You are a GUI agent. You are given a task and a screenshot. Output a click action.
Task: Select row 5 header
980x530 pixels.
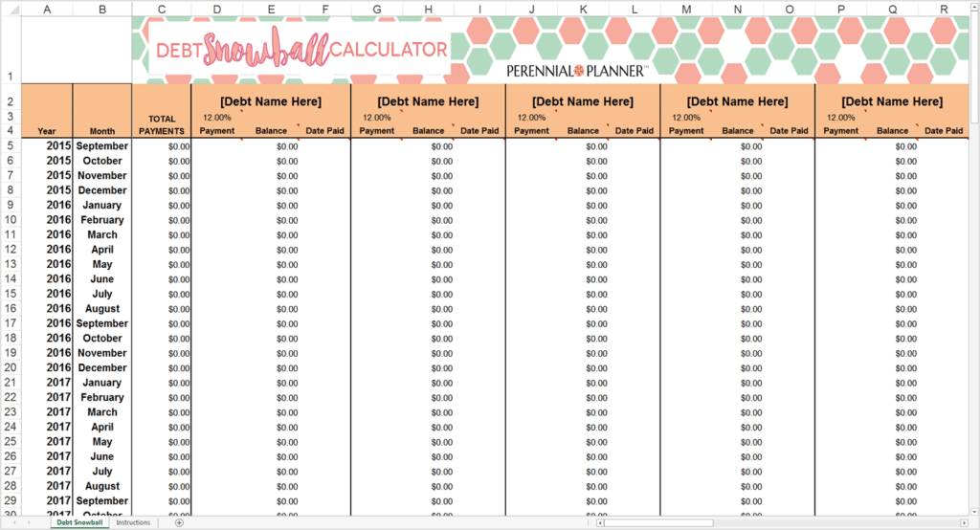coord(10,145)
